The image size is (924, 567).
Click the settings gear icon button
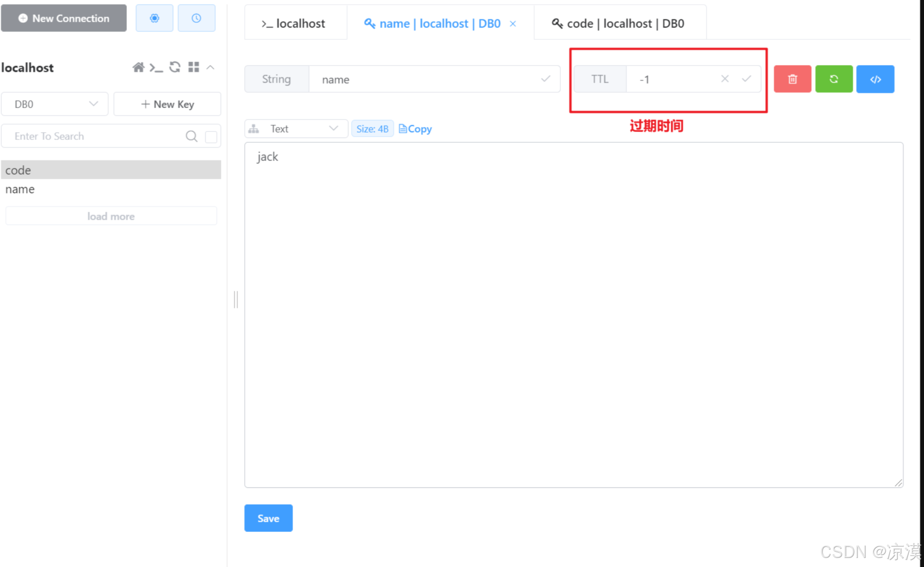pos(154,18)
